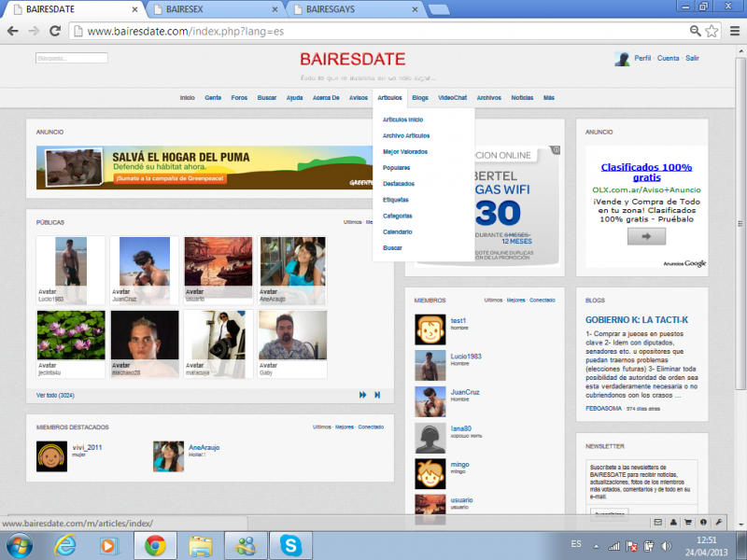The height and width of the screenshot is (560, 747).
Task: Open the Cuenta account link
Action: pos(668,58)
